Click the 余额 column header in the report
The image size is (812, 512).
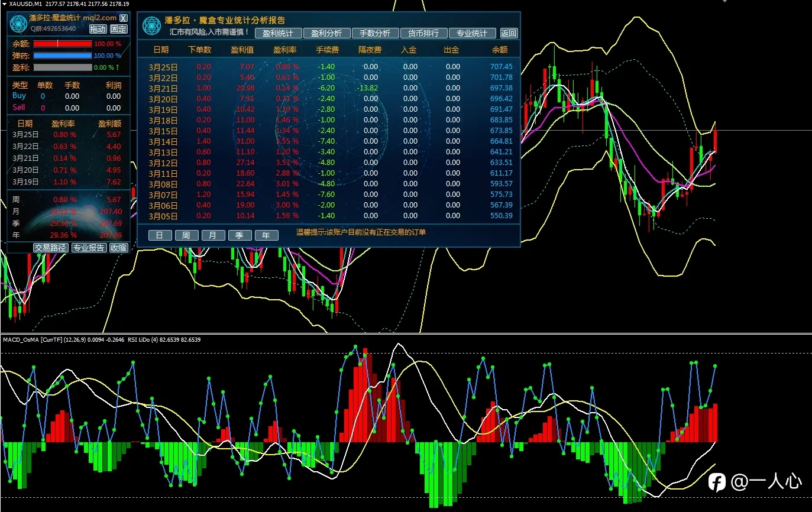[x=500, y=50]
